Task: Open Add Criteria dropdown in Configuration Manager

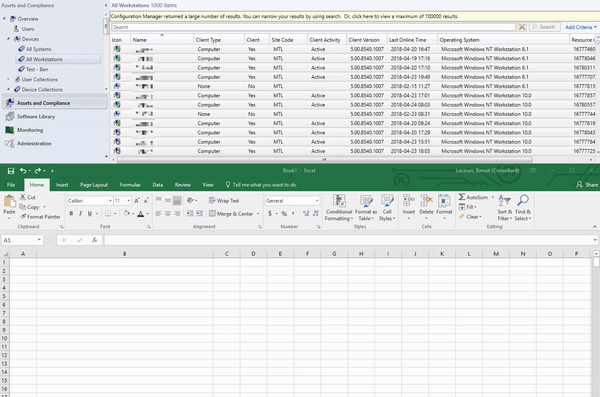Action: (580, 27)
